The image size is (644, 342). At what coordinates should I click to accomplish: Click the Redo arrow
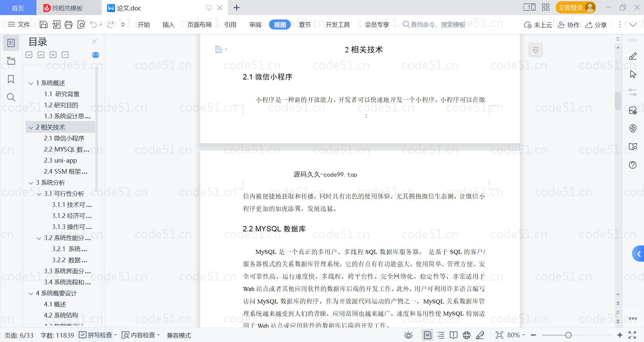[110, 24]
